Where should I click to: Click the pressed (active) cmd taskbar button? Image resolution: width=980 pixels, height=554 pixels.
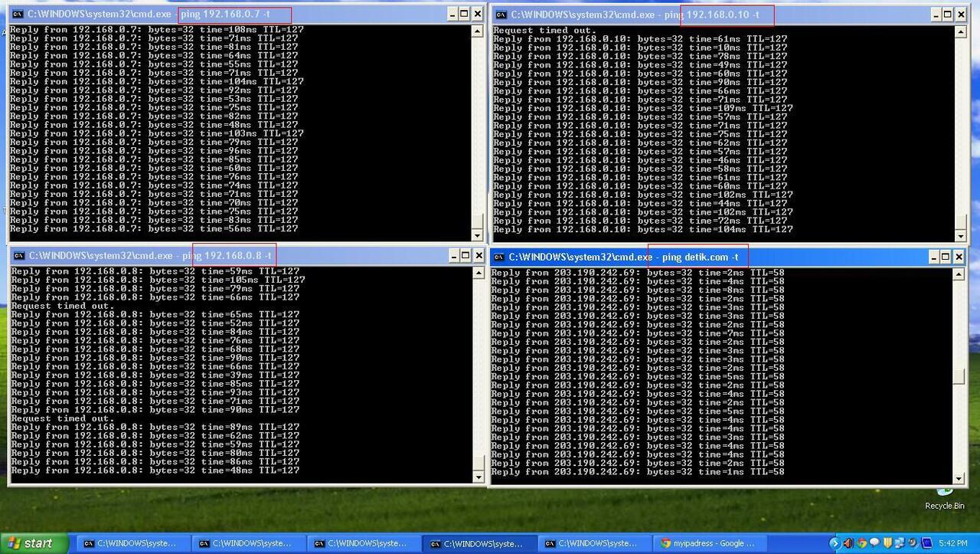point(479,543)
